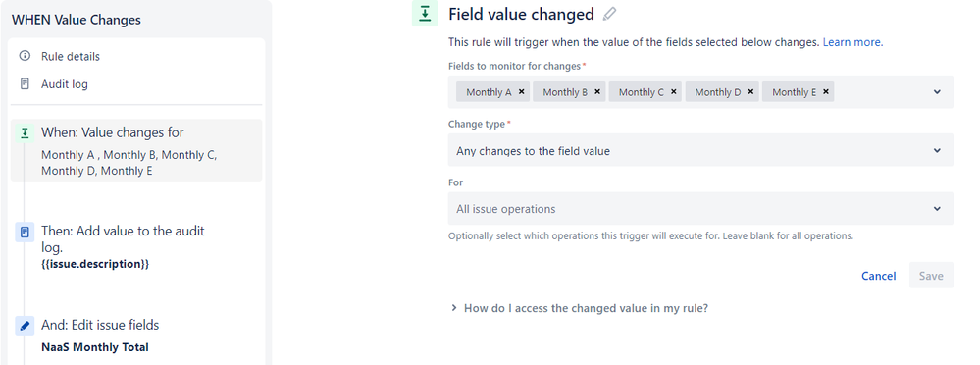Open the Fields to monitor dropdown arrow
980x365 pixels.
tap(937, 92)
